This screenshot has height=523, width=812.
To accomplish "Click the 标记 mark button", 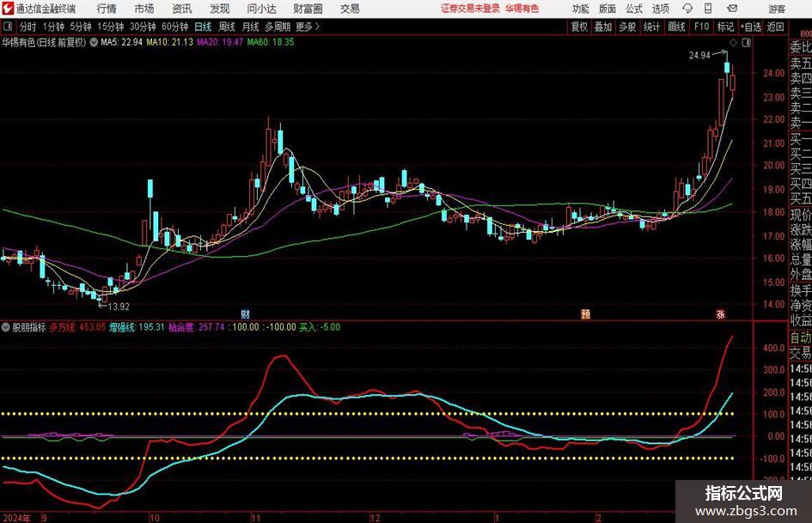I will 725,27.
